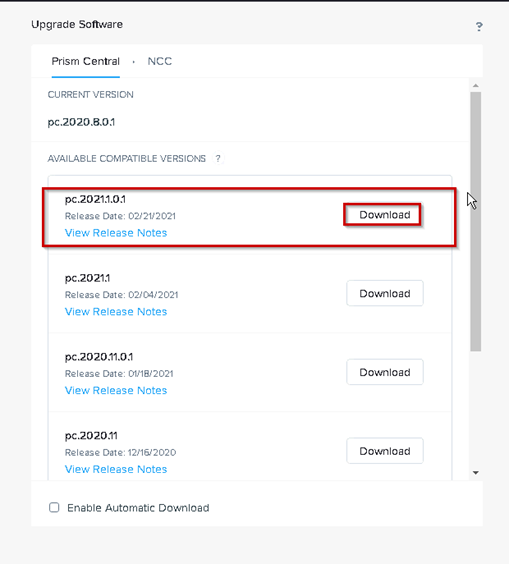
Task: Select the Prism Central tab
Action: [86, 61]
